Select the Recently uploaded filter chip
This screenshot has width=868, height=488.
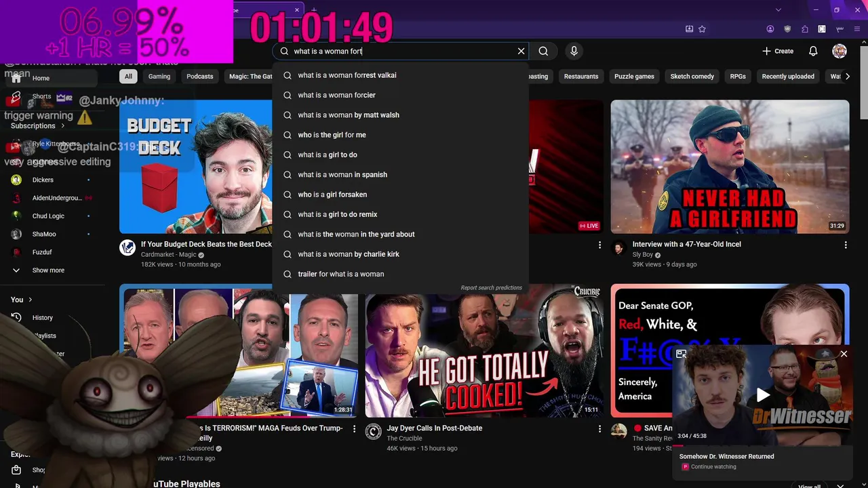point(788,77)
